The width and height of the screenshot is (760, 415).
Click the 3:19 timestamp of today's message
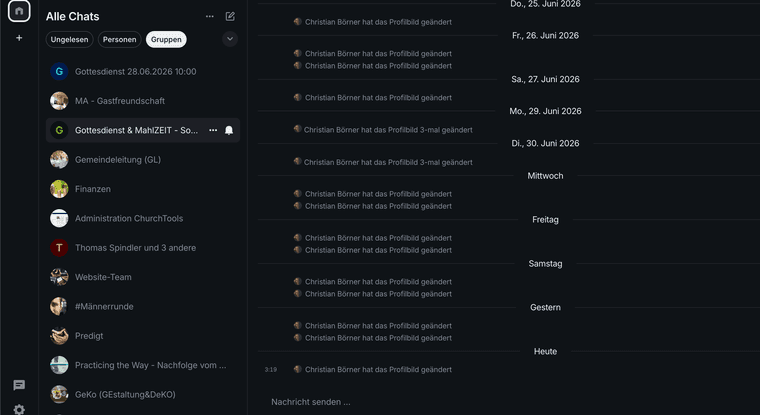[270, 369]
